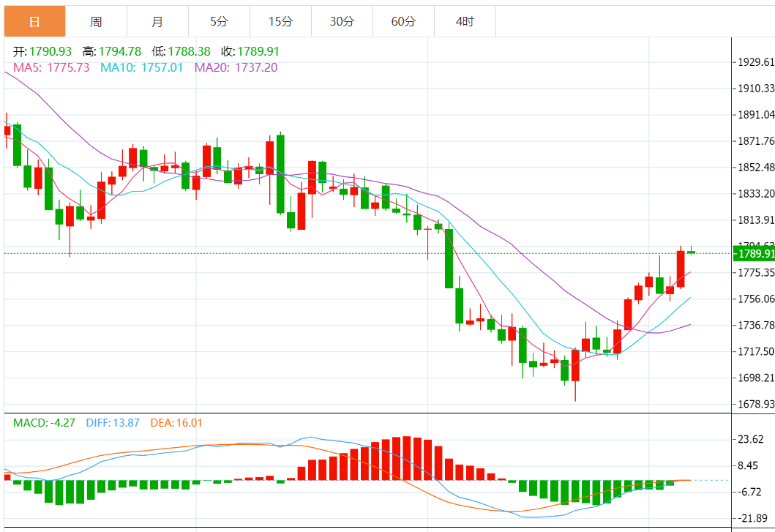Screen dimensions: 775x532
Task: Click the 1833.20 price axis label
Action: pos(756,193)
